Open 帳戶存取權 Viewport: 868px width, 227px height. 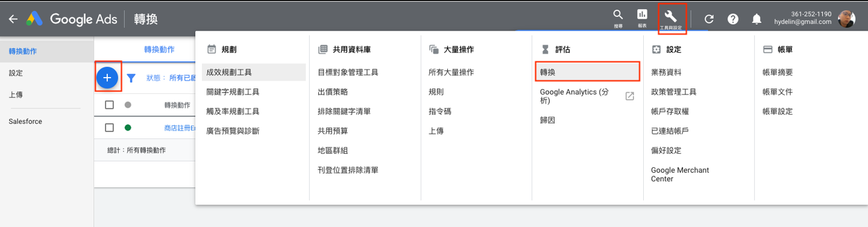point(670,111)
